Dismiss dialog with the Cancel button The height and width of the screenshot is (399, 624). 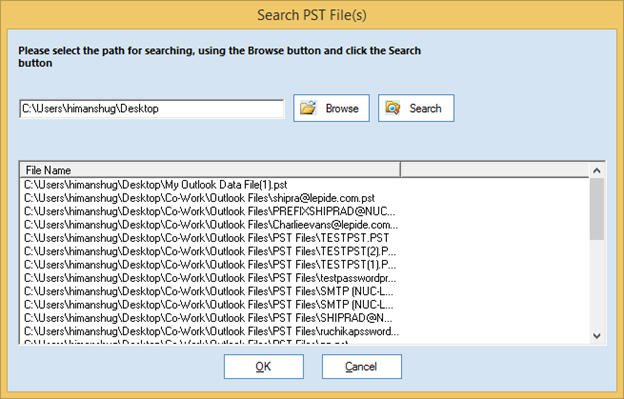point(362,366)
